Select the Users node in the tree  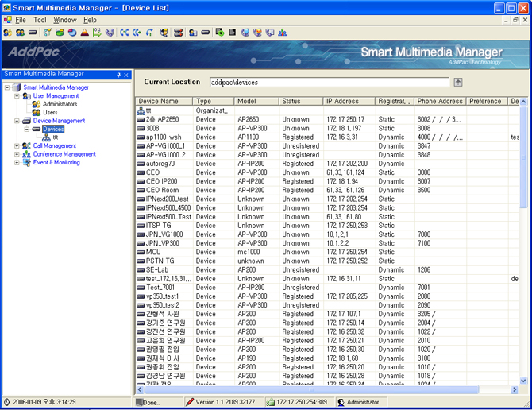(49, 112)
